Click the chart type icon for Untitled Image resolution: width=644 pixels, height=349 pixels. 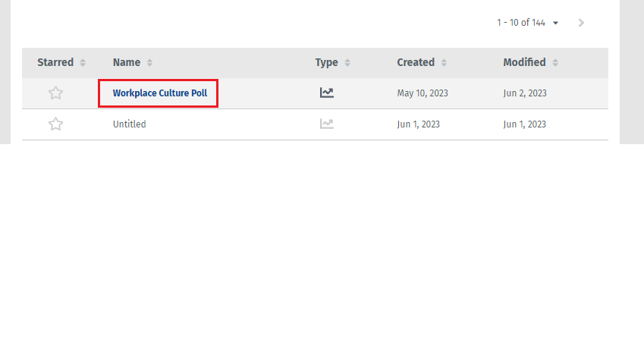tap(326, 124)
